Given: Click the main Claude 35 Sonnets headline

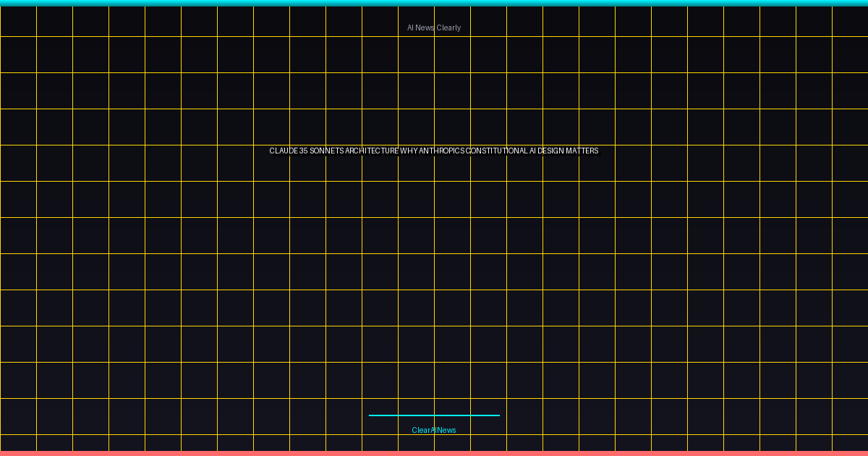Looking at the screenshot, I should tap(434, 151).
